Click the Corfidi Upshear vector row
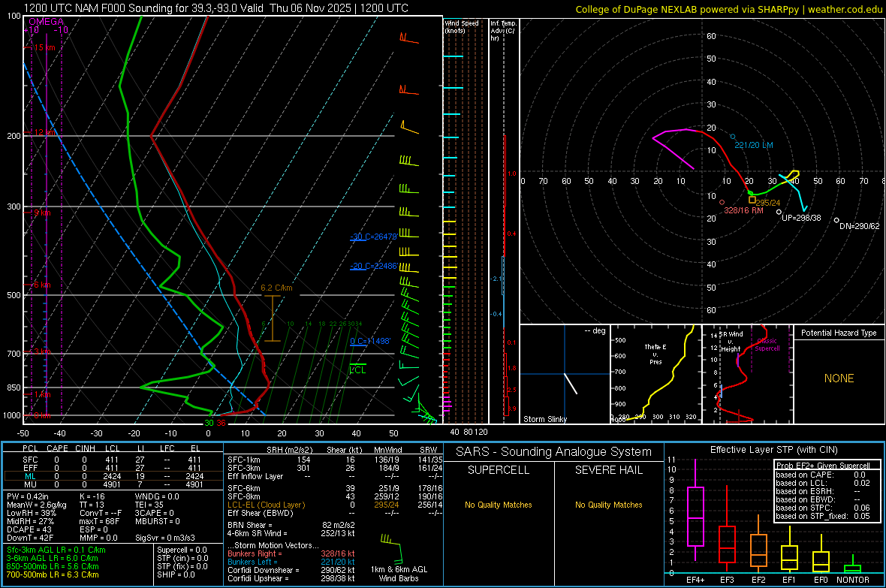The image size is (886, 588). click(291, 578)
